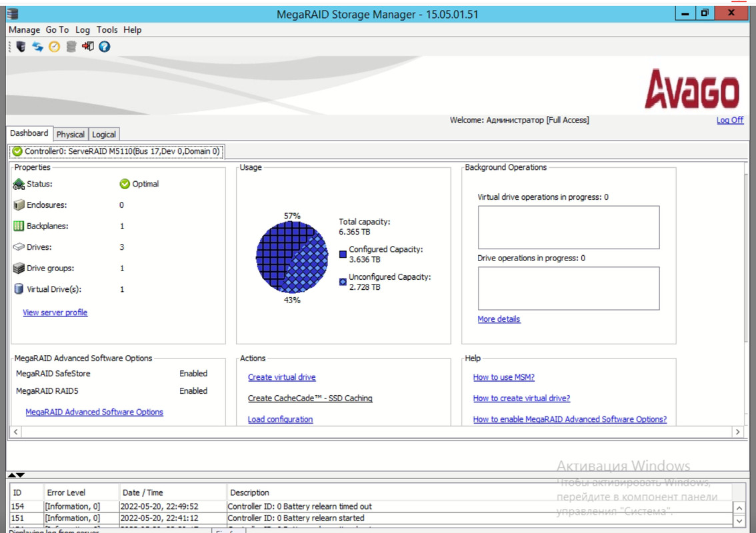The image size is (756, 533).
Task: Open the Go To menu
Action: click(x=57, y=30)
